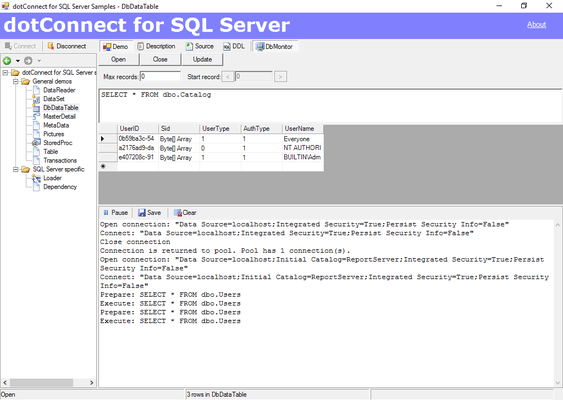Collapse the SQL Server specific folder
The width and height of the screenshot is (563, 400).
click(x=16, y=169)
